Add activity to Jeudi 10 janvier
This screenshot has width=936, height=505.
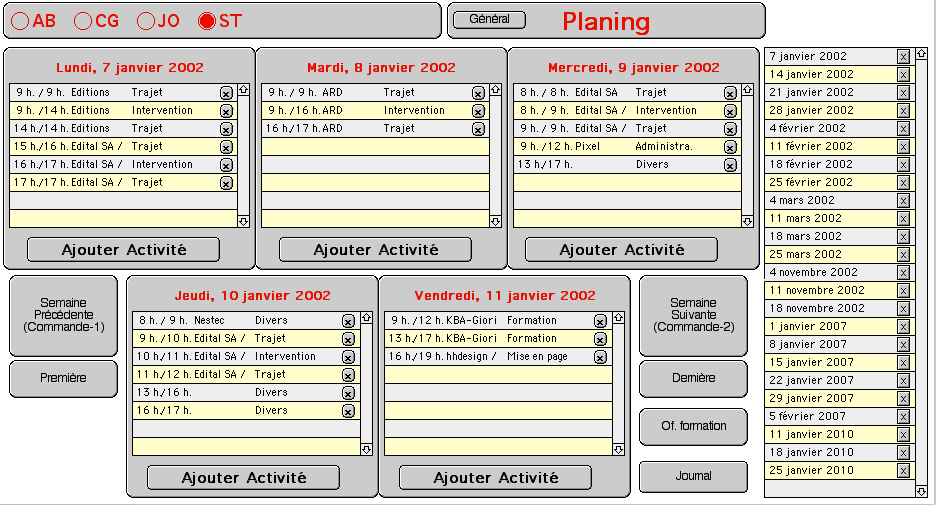point(244,478)
